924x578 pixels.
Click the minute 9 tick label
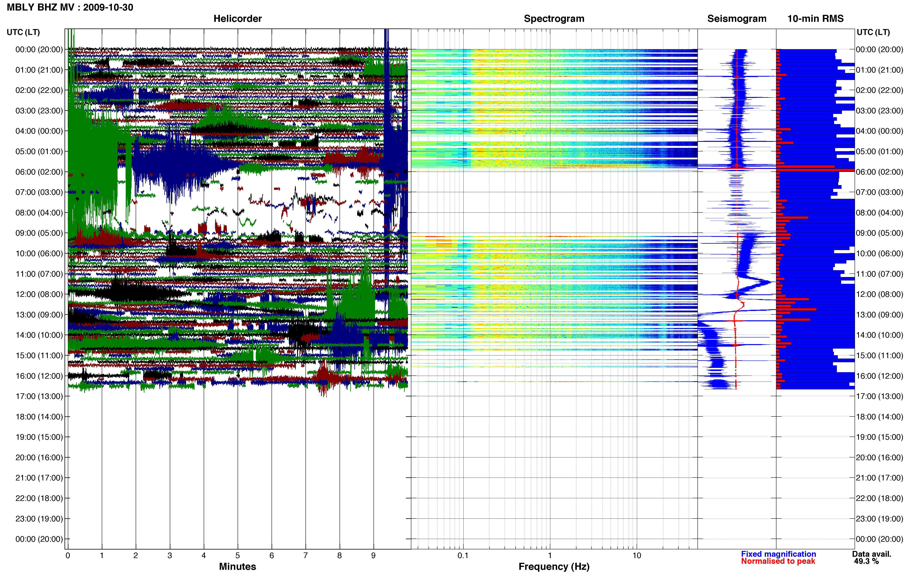coord(373,555)
